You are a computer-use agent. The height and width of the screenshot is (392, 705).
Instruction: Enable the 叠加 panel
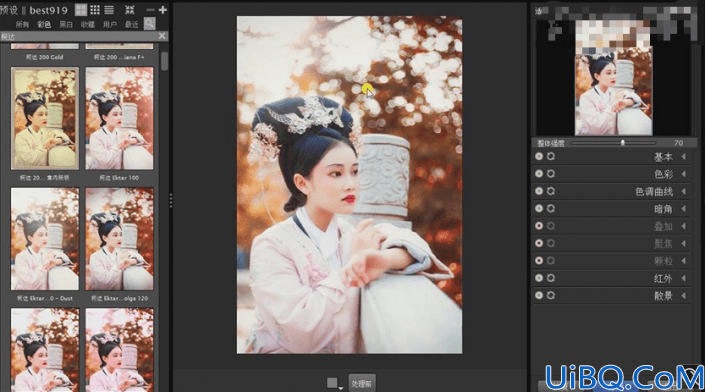tap(539, 226)
